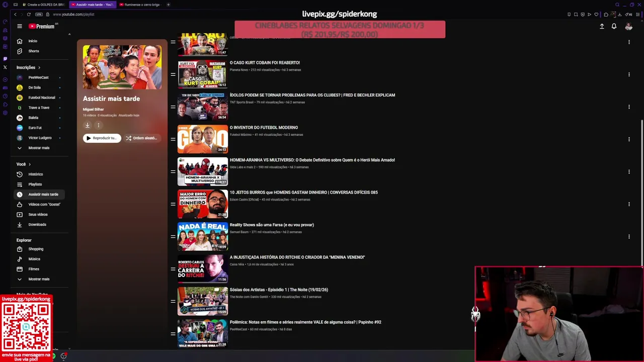This screenshot has width=644, height=362.
Task: Open Seus vídeos in sidebar
Action: [x=38, y=214]
